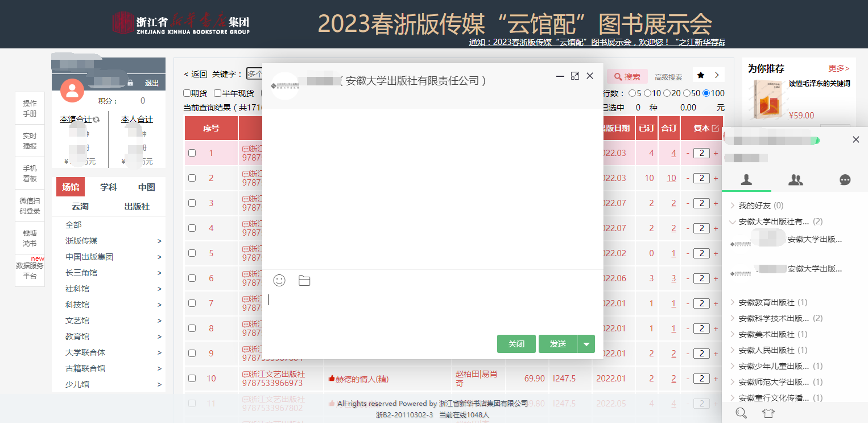Screen dimensions: 868x423
Task: Click the < 返回 back link
Action: tap(196, 74)
